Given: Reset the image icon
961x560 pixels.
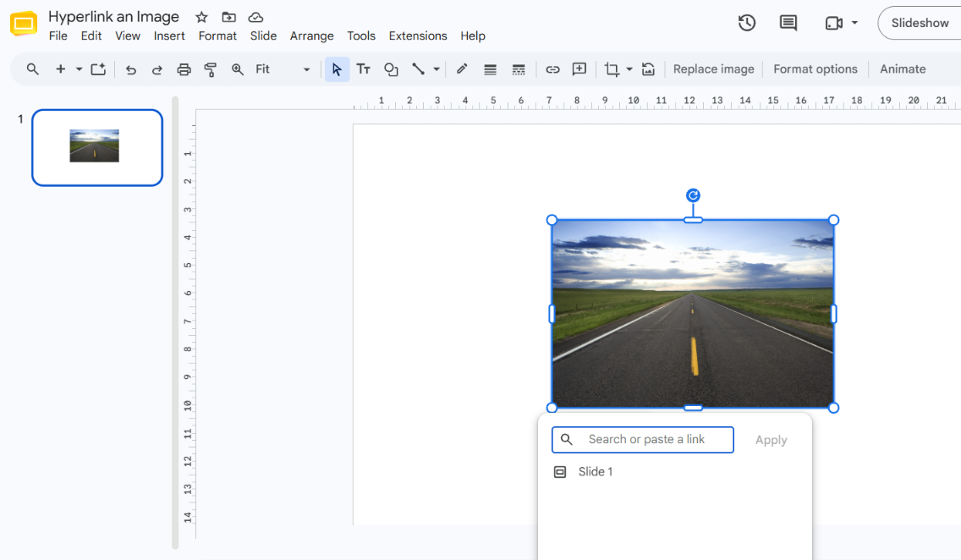Looking at the screenshot, I should click(x=649, y=69).
